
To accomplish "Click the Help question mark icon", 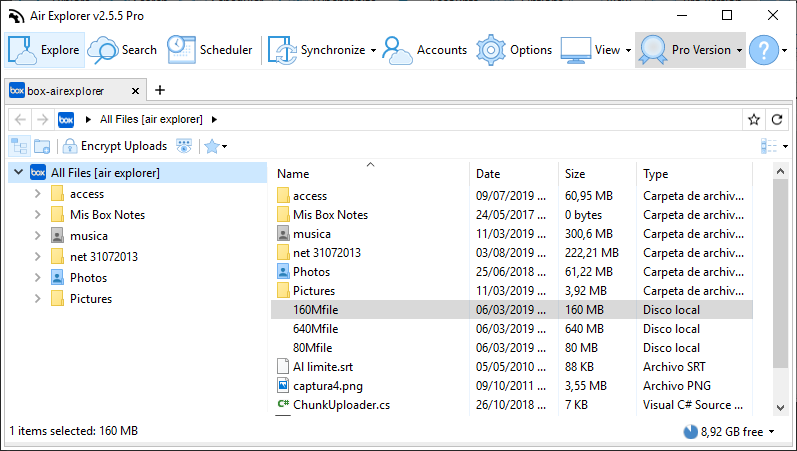I will [x=763, y=50].
